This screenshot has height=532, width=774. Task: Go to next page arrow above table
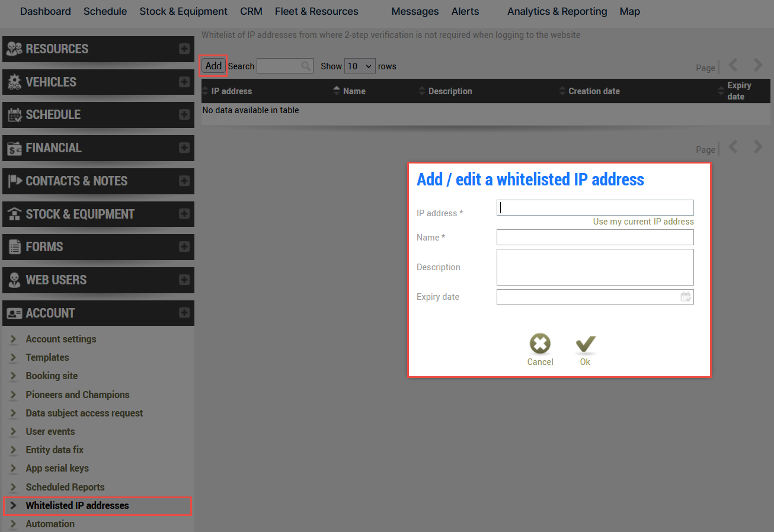[758, 65]
